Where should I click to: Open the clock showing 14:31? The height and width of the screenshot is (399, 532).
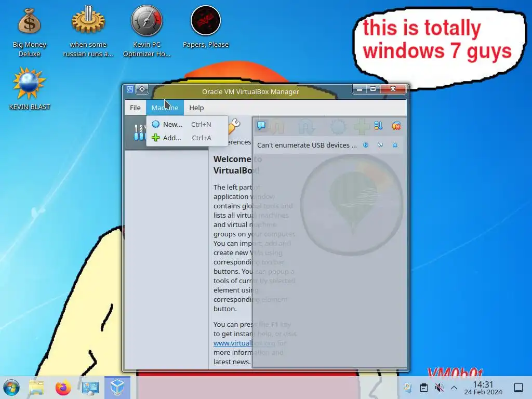tap(483, 388)
